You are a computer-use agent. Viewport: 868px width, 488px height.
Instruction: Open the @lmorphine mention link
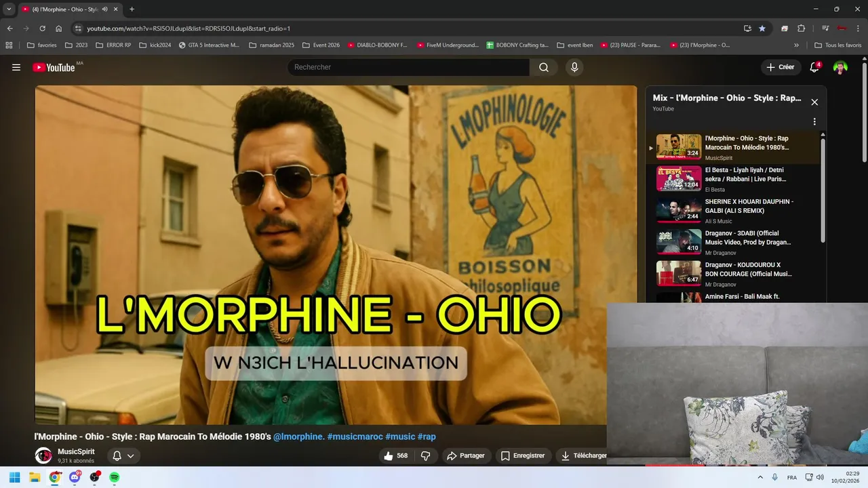(299, 436)
